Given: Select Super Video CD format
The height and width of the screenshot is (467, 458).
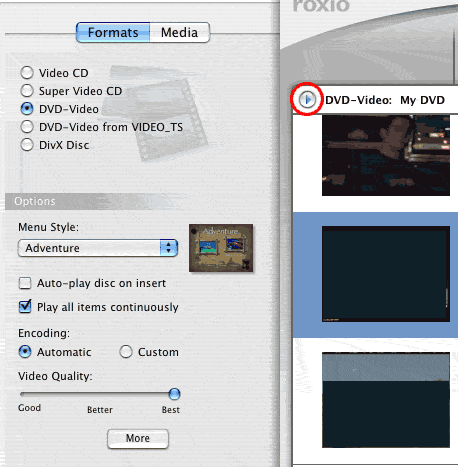Looking at the screenshot, I should click(x=27, y=91).
